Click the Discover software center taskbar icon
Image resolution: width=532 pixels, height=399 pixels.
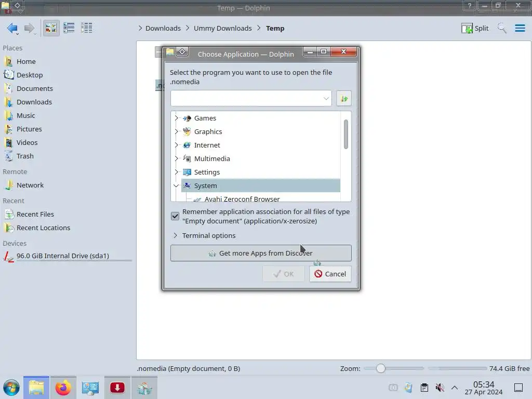pyautogui.click(x=144, y=388)
